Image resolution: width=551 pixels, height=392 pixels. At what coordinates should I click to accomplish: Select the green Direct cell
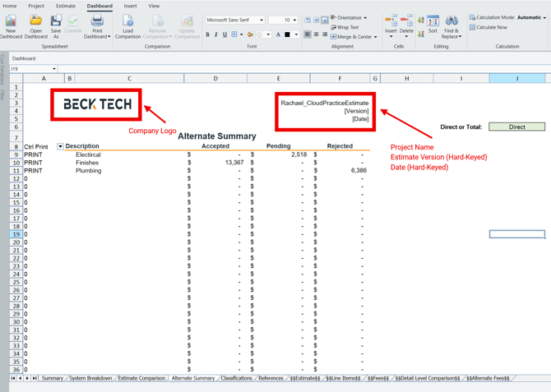(516, 127)
